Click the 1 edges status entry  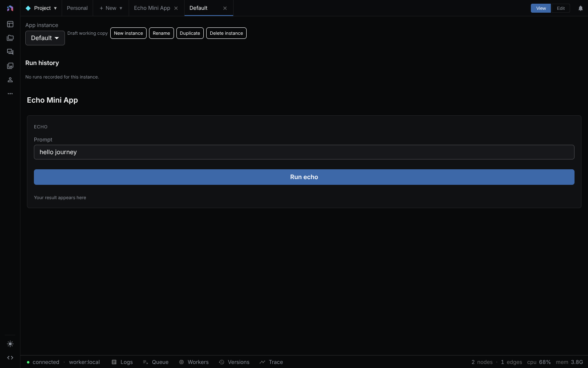pos(511,362)
